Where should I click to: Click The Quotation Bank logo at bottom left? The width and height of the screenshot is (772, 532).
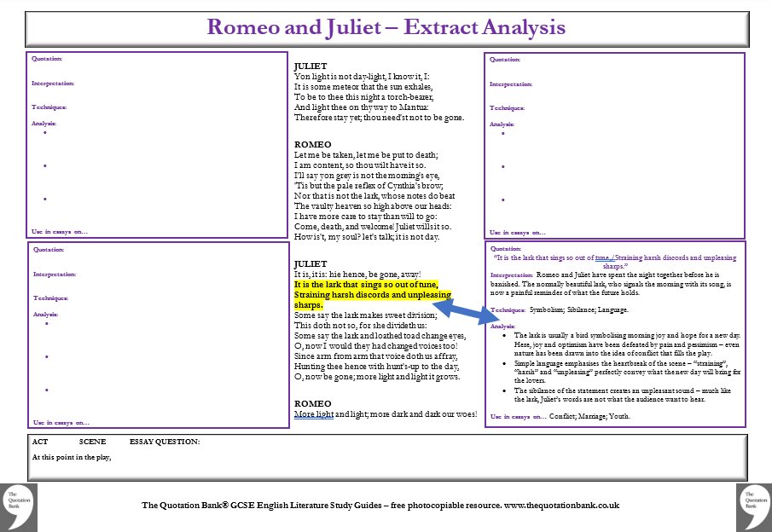(x=18, y=507)
